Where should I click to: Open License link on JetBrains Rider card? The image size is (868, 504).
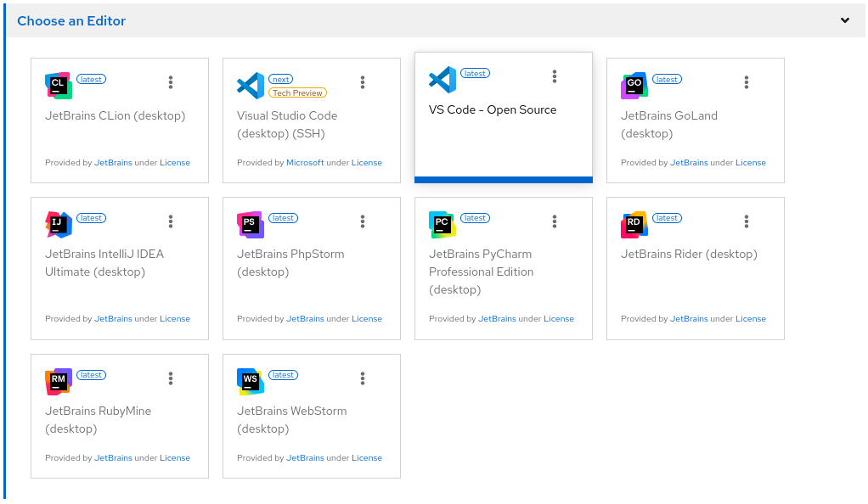click(751, 319)
